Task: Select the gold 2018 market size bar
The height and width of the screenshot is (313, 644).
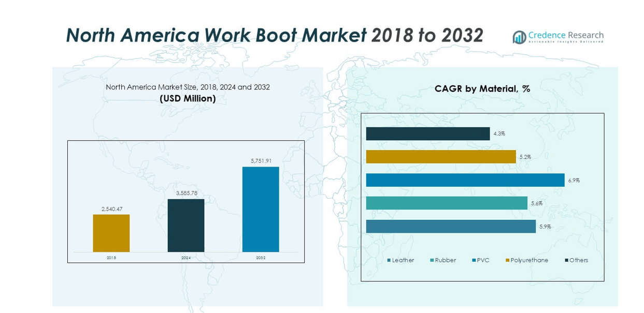Action: [111, 233]
